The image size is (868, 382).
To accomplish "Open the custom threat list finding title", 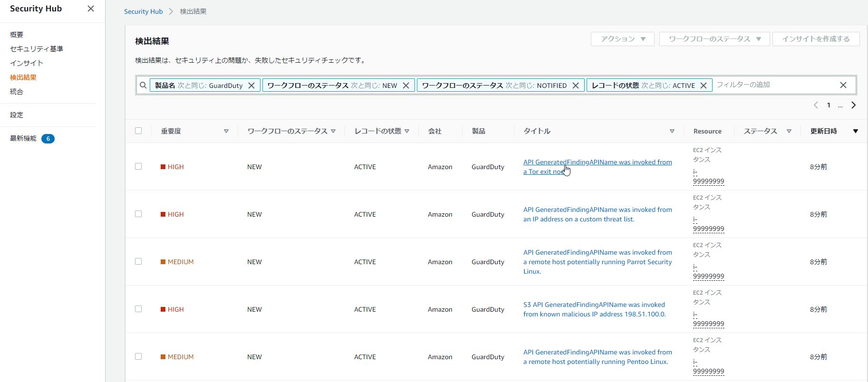I will [598, 214].
